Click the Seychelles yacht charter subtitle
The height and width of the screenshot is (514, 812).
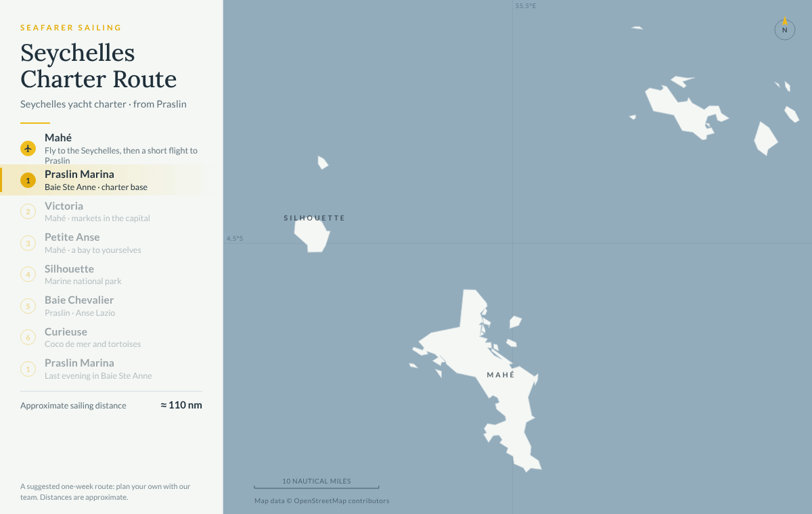click(x=104, y=104)
